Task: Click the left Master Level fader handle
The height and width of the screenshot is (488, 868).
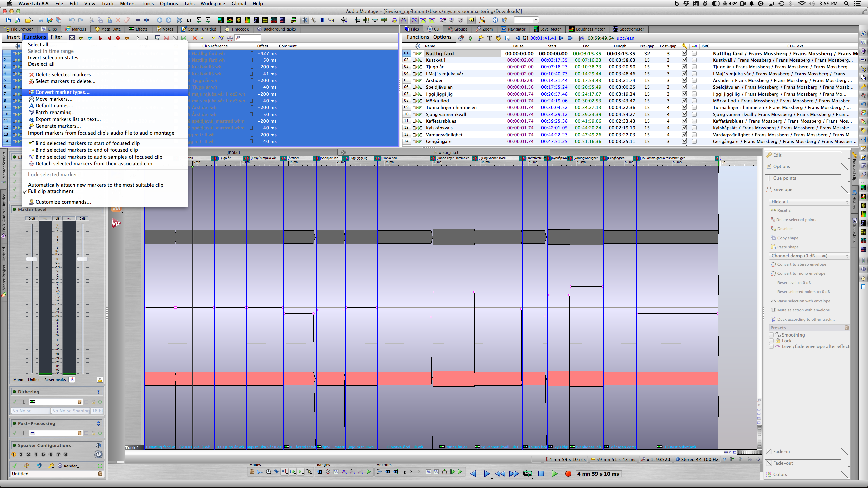Action: pos(31,259)
